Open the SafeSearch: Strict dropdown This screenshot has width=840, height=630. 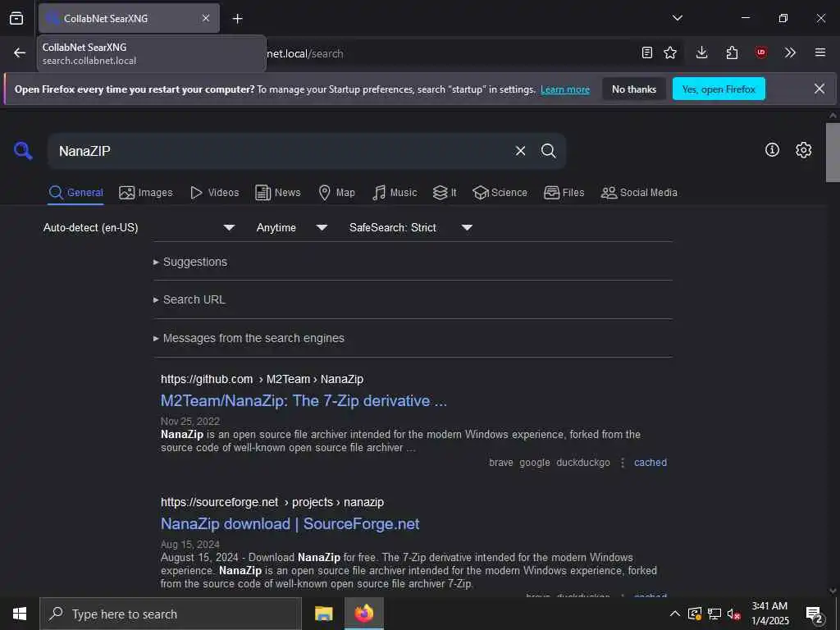pyautogui.click(x=411, y=228)
